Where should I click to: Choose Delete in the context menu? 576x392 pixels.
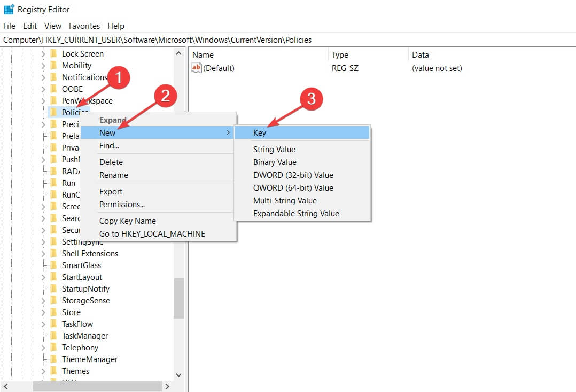click(158, 162)
